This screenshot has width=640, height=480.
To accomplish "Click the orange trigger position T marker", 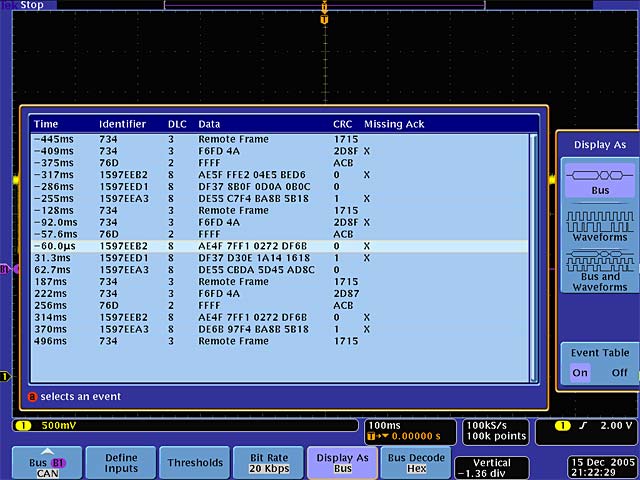I will (324, 20).
